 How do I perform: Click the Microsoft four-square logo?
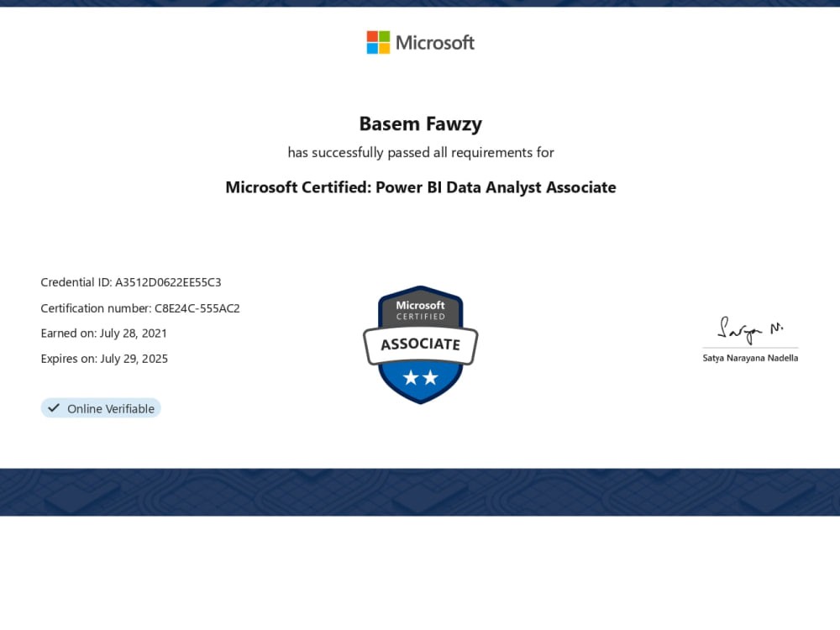pos(378,42)
